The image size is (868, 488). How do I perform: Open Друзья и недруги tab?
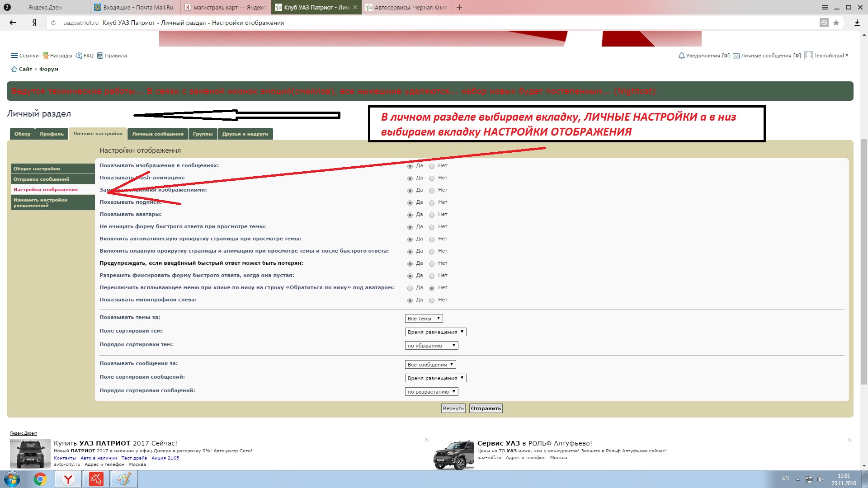coord(245,134)
